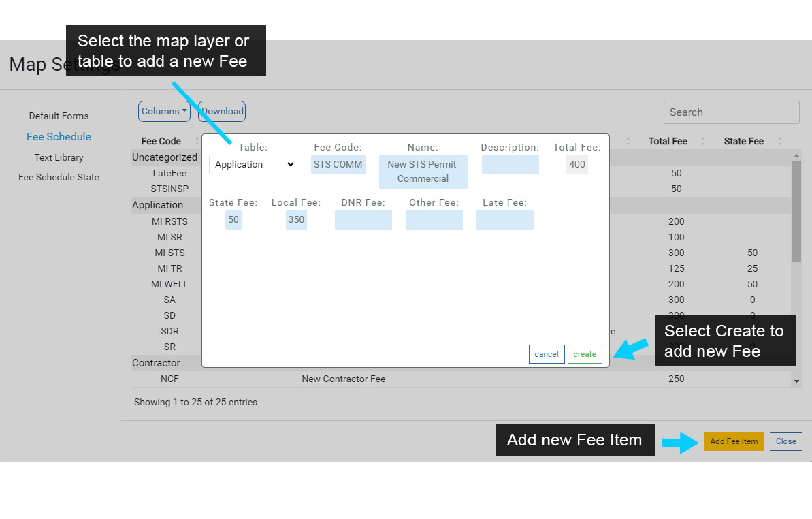The width and height of the screenshot is (812, 519).
Task: Click the State Fee input field
Action: tap(233, 219)
